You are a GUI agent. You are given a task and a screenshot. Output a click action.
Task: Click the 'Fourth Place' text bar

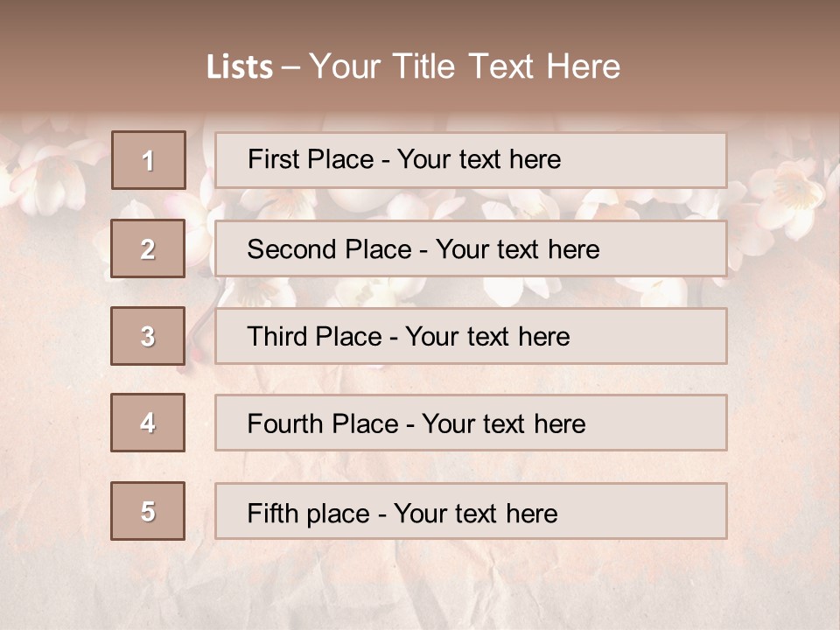(471, 423)
